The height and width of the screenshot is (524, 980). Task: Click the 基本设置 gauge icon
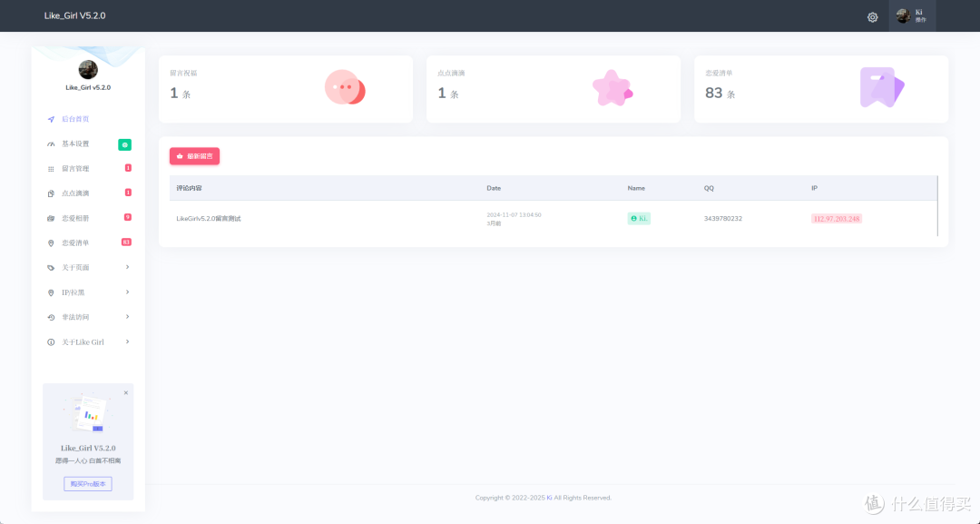pyautogui.click(x=51, y=144)
